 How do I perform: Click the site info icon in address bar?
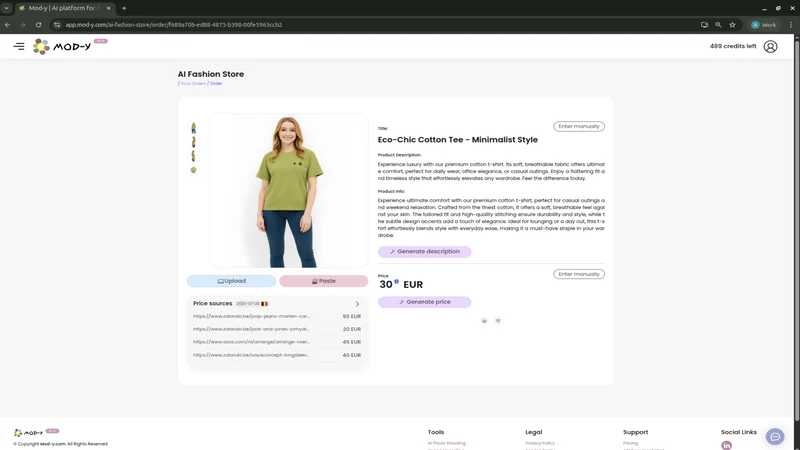tap(57, 24)
